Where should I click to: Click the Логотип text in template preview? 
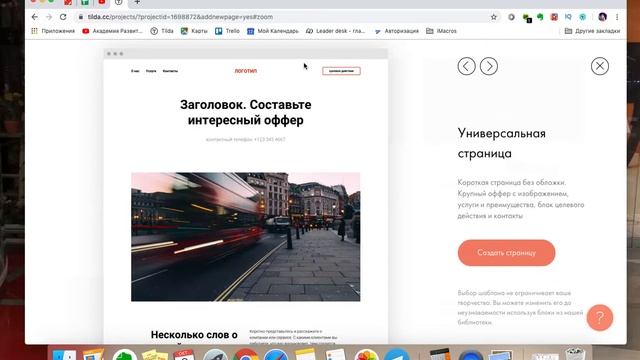click(x=246, y=71)
